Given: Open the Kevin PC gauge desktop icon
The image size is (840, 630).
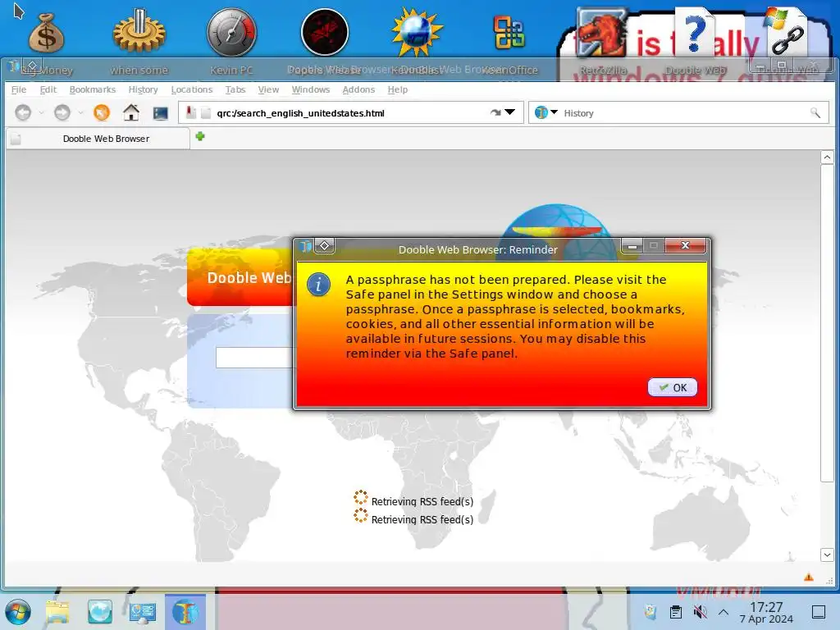Looking at the screenshot, I should tap(231, 32).
